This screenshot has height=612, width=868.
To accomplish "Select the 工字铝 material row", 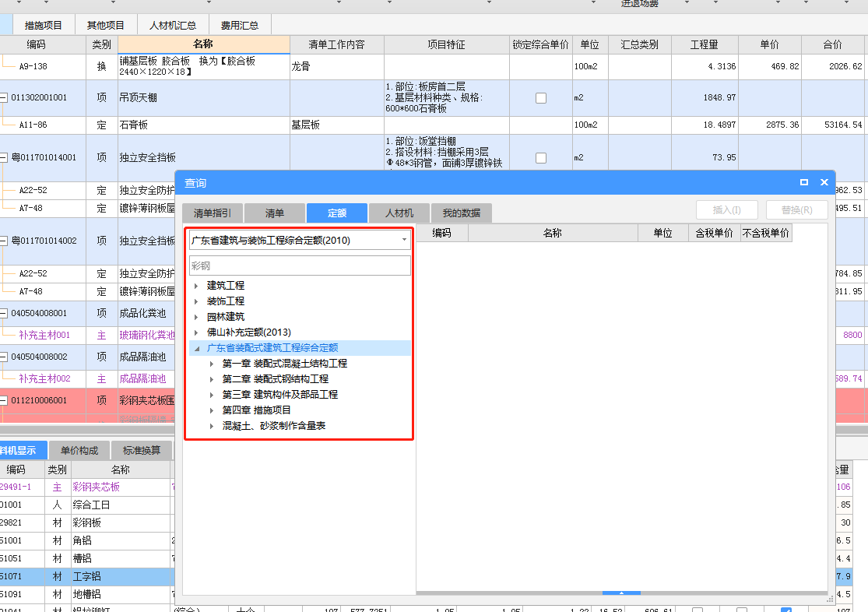I will click(87, 576).
